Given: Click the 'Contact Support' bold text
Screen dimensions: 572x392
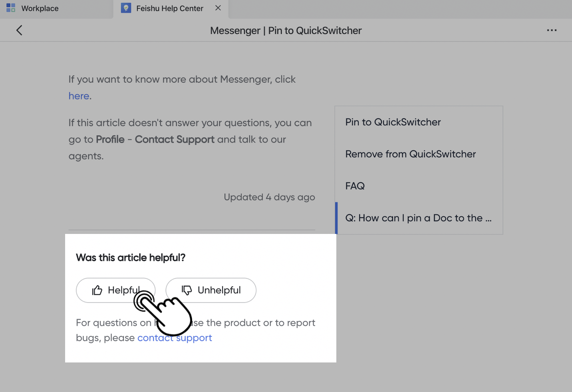Looking at the screenshot, I should pyautogui.click(x=175, y=139).
